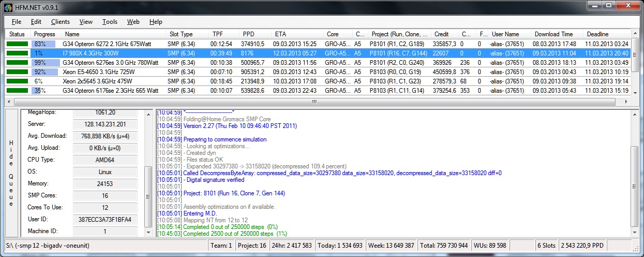Viewport: 644px width, 257px height.
Task: Select the G34 Opteron 6176se 2.3GHz 665 Watt row
Action: point(318,90)
